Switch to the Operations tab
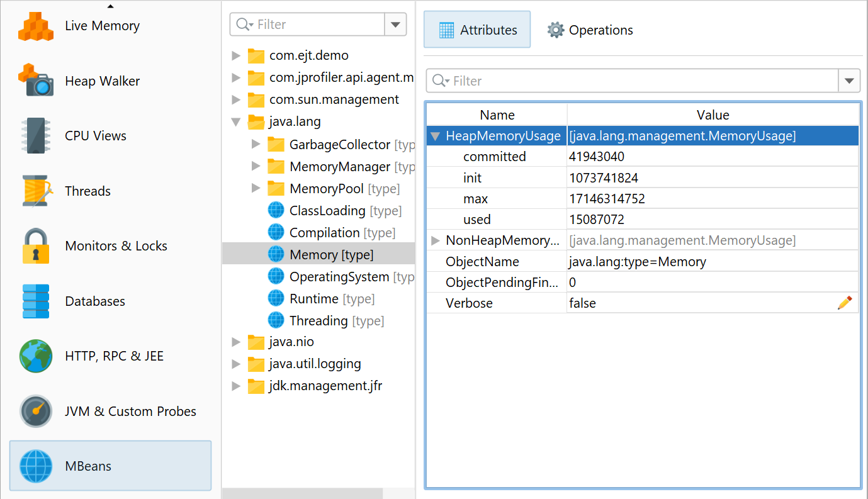The width and height of the screenshot is (868, 499). click(590, 30)
